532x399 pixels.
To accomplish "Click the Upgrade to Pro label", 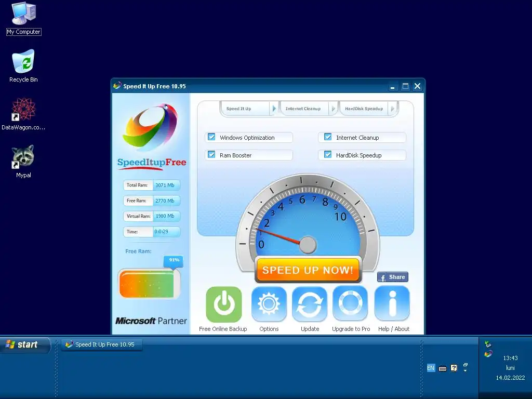I will 351,329.
